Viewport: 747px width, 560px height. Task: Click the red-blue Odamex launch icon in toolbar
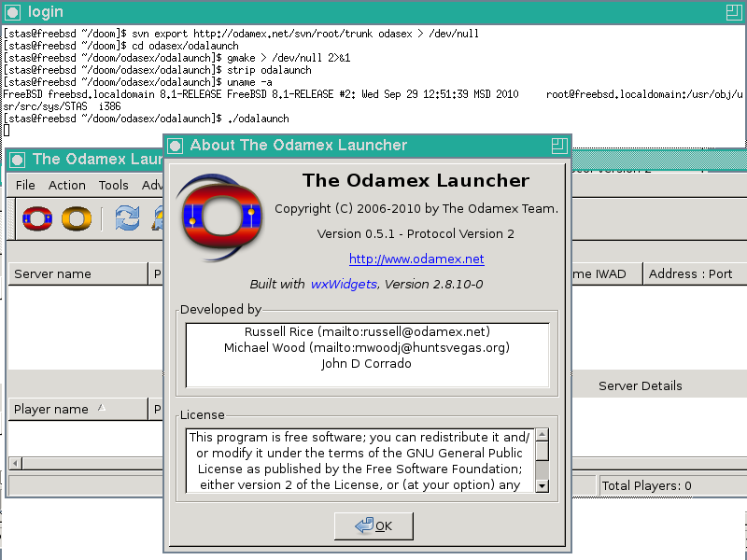click(x=36, y=218)
